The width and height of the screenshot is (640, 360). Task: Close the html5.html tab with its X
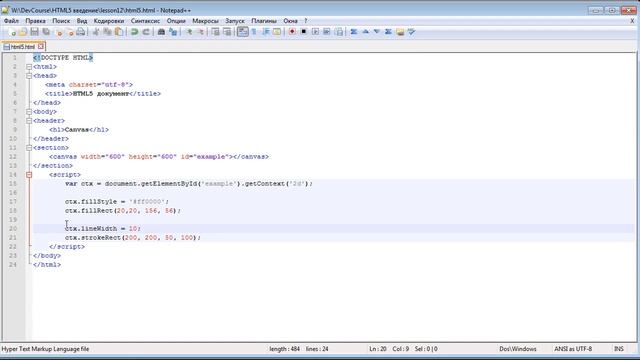tap(40, 47)
